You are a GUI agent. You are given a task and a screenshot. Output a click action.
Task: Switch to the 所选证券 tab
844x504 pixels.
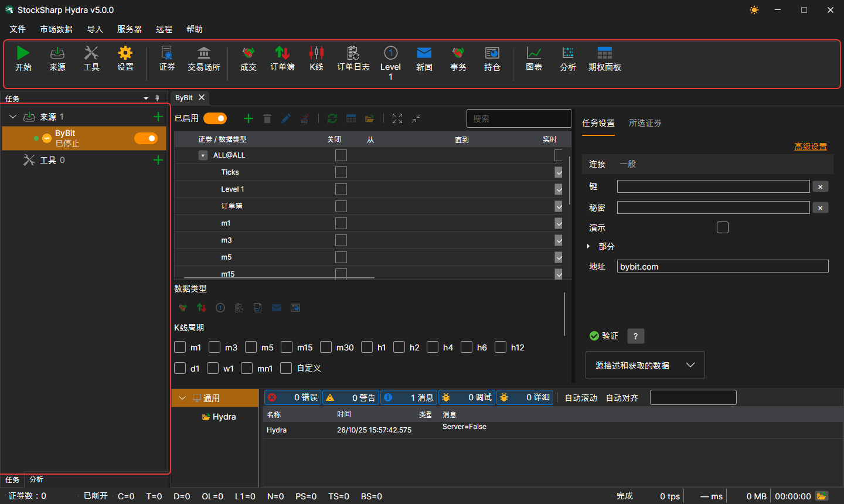click(x=645, y=123)
